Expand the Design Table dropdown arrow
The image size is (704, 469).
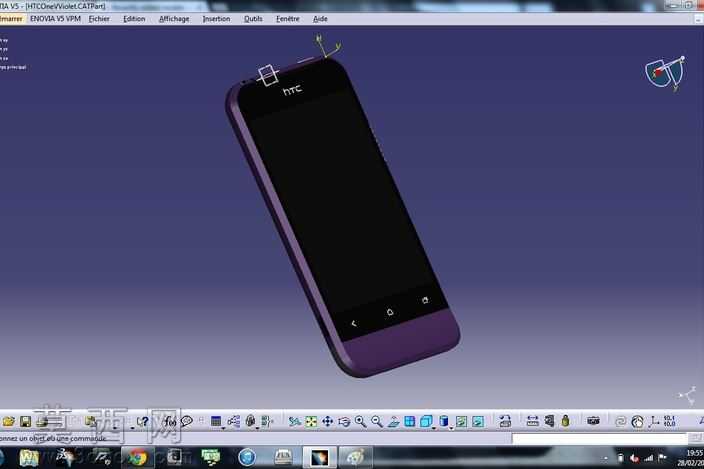click(x=224, y=429)
